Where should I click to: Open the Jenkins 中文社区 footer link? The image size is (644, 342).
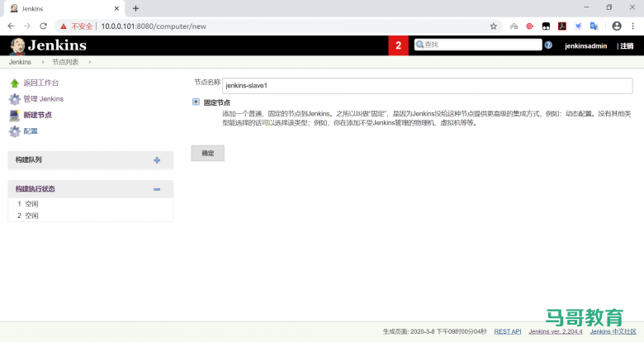(x=613, y=331)
